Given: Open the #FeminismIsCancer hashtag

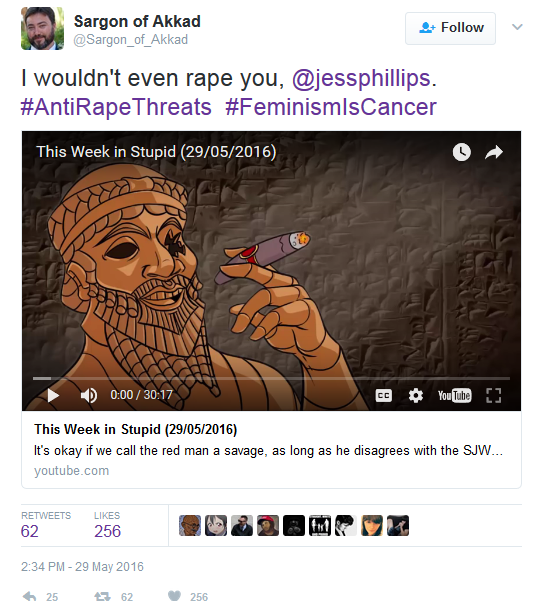Looking at the screenshot, I should click(x=331, y=107).
